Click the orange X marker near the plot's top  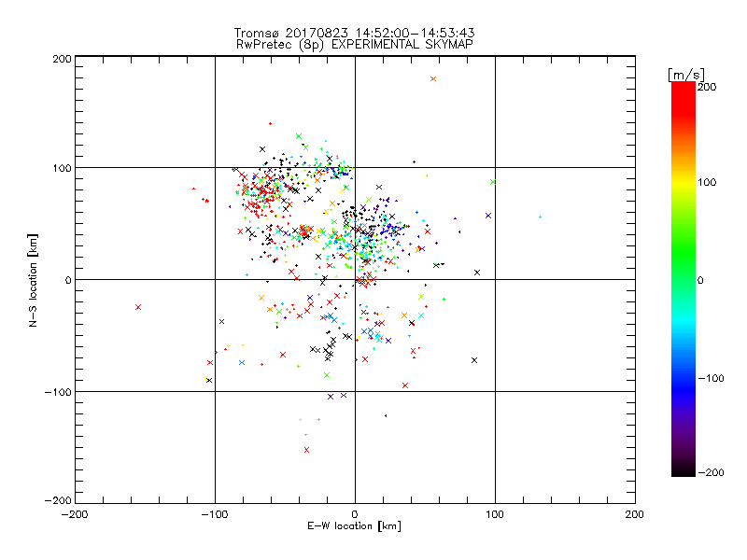[433, 79]
